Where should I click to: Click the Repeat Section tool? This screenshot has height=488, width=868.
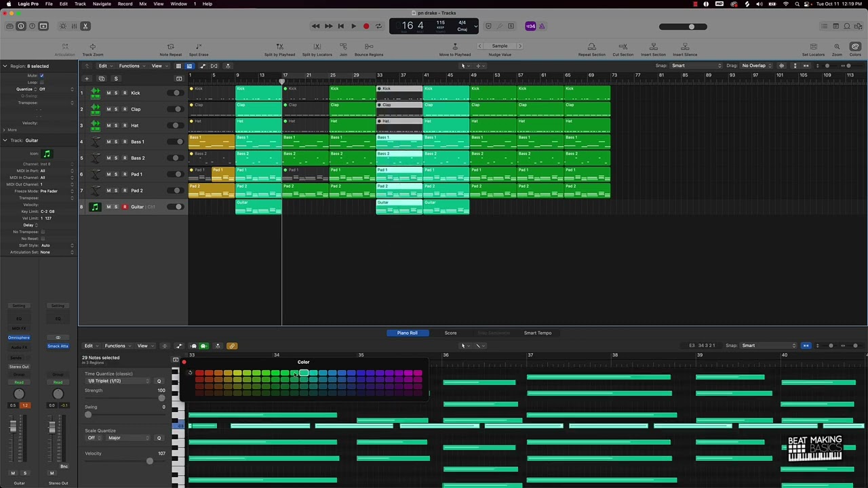pos(591,49)
